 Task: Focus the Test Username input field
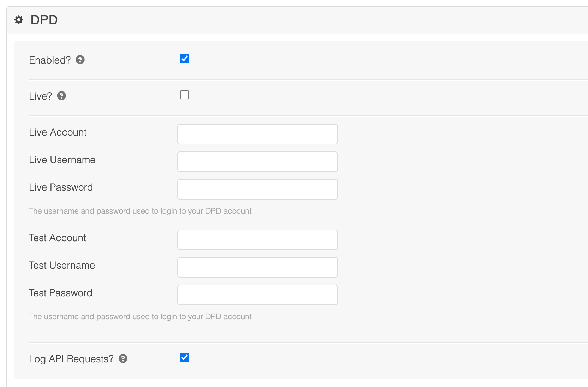click(258, 267)
